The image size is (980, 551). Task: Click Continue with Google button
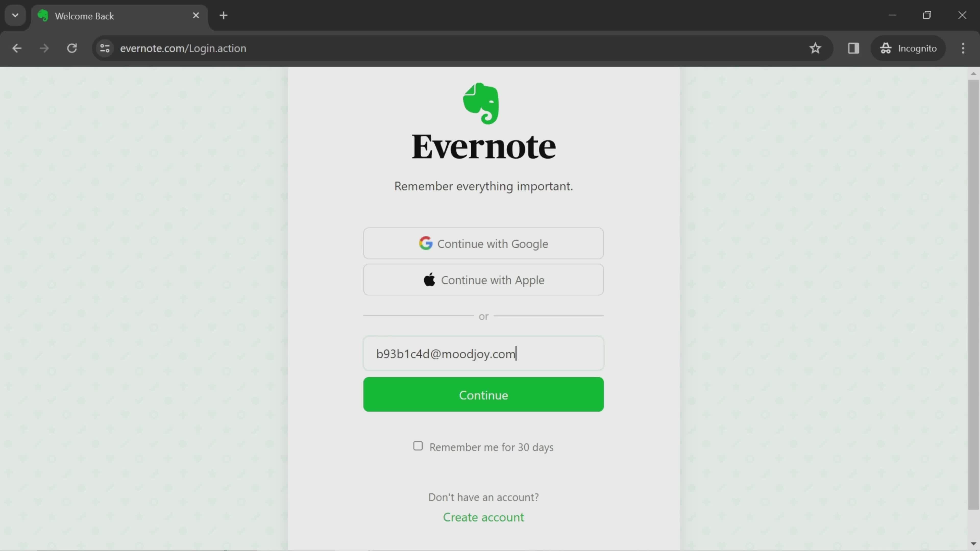(483, 244)
